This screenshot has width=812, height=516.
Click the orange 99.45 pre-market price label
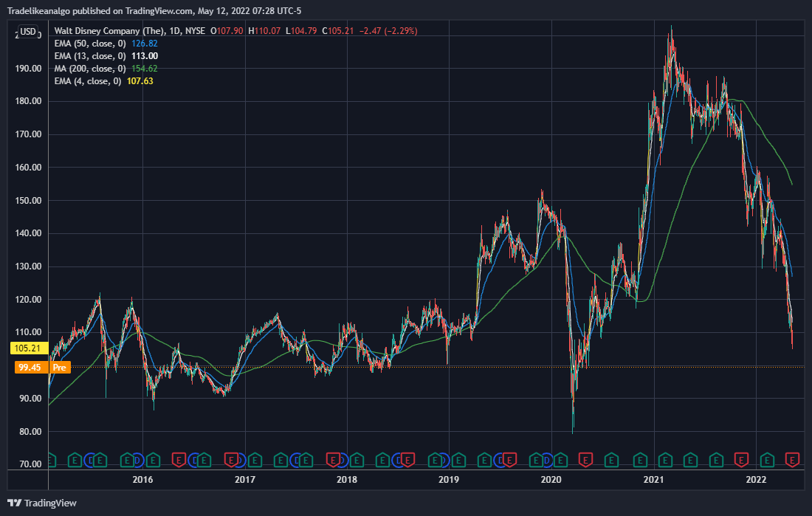[30, 368]
